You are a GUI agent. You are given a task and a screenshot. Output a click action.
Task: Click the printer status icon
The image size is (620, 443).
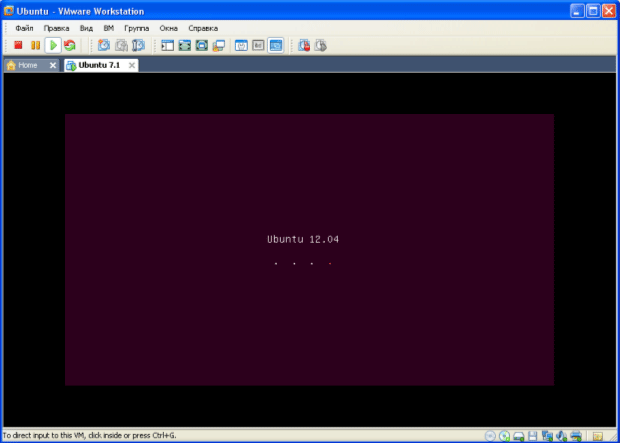576,436
